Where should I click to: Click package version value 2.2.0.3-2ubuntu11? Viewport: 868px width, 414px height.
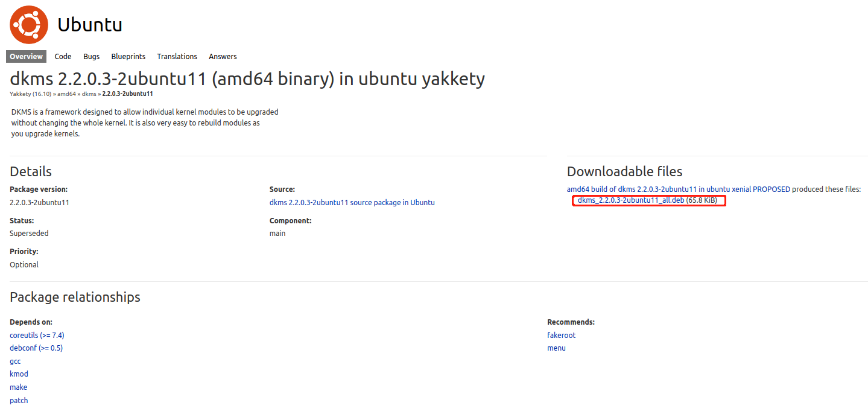coord(39,203)
